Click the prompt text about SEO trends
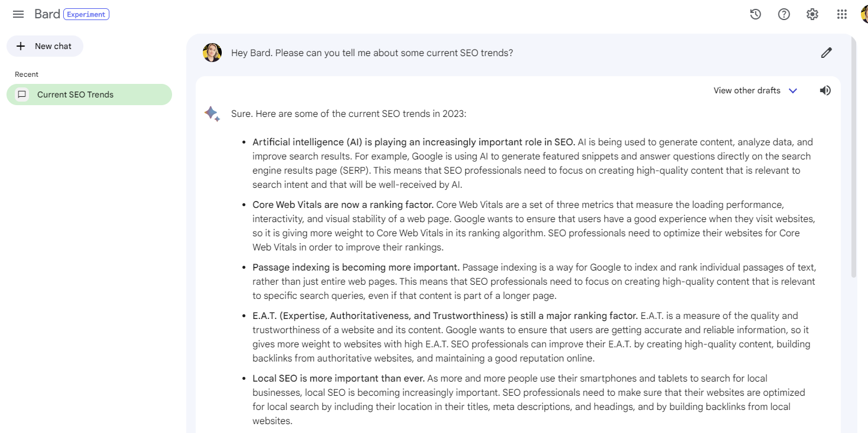Viewport: 868px width, 433px height. 372,53
